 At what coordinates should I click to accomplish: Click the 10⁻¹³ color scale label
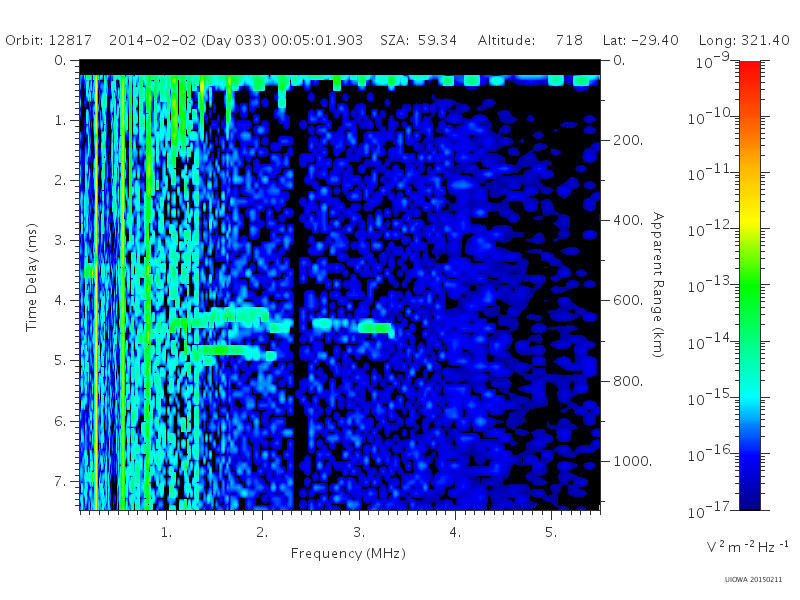coord(711,285)
